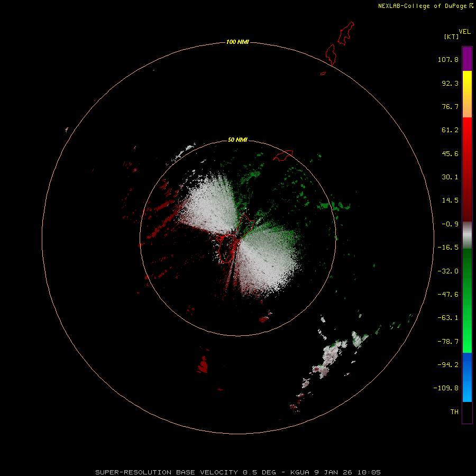476x476 pixels.
Task: Click the VEL legend title
Action: tap(464, 31)
